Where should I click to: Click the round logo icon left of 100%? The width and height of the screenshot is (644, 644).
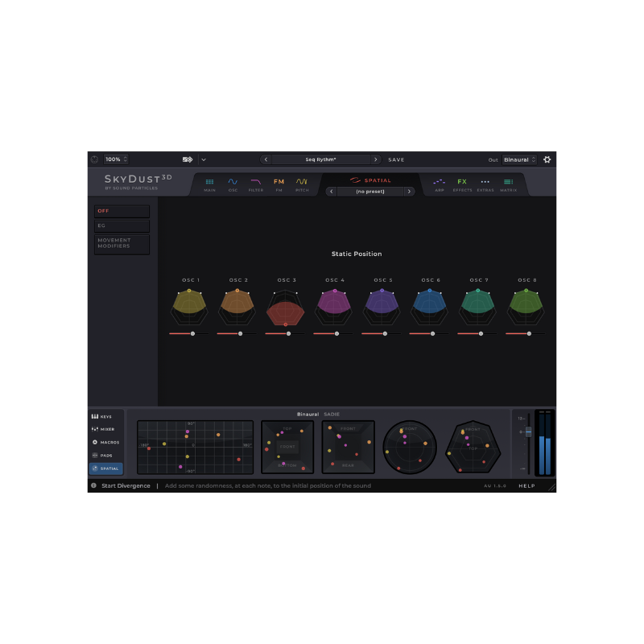point(94,159)
